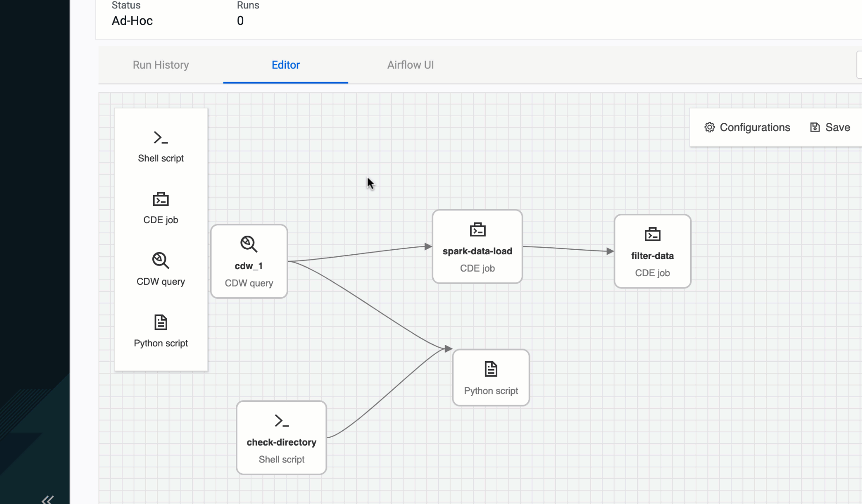Open the Configurations gear settings
Screen dimensions: 862x504
[x=709, y=127]
